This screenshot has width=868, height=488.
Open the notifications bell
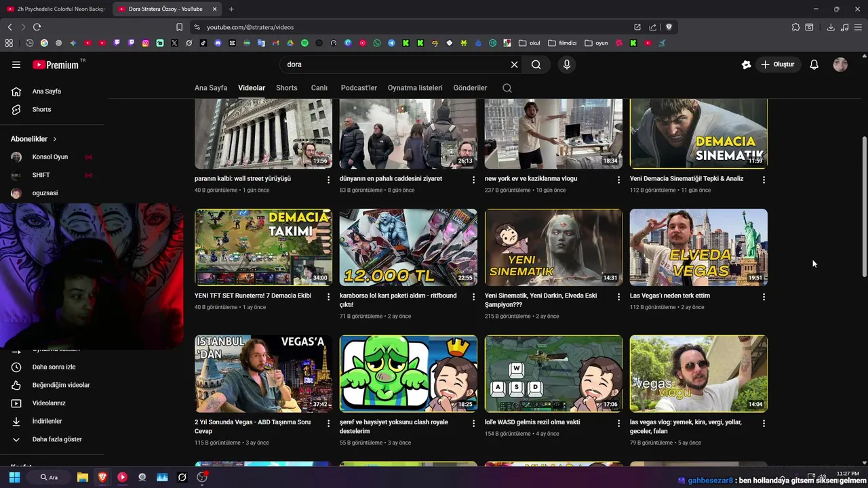pos(814,64)
